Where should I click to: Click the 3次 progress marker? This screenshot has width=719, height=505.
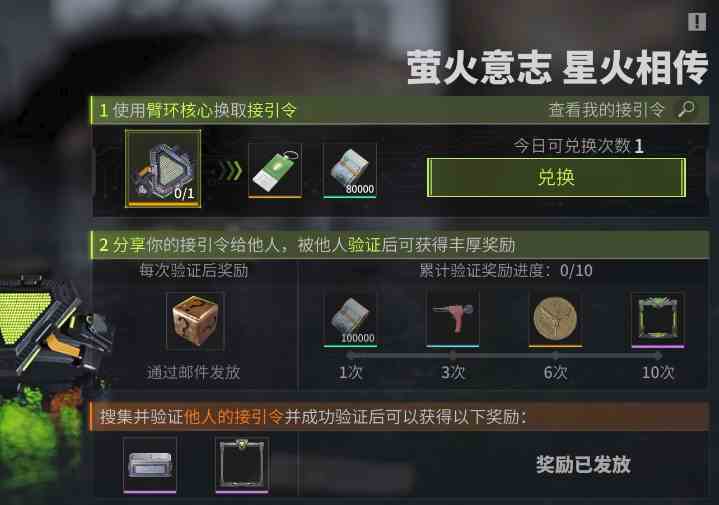click(x=453, y=372)
